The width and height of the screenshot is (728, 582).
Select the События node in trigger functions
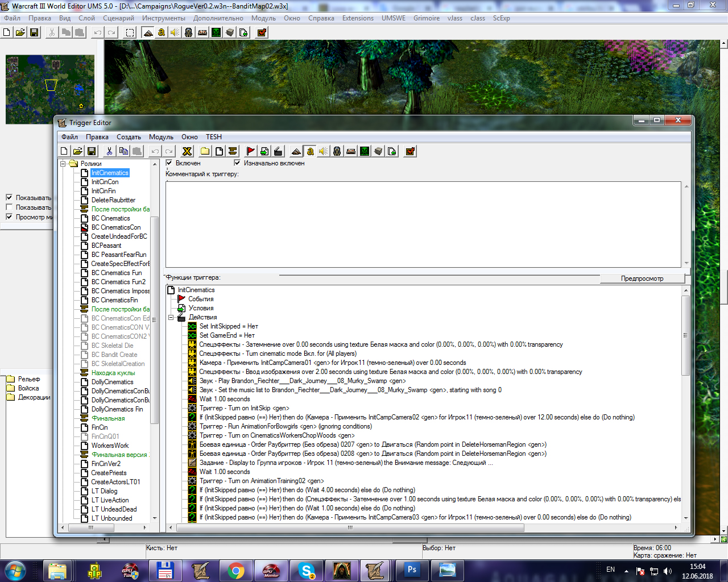pyautogui.click(x=201, y=299)
